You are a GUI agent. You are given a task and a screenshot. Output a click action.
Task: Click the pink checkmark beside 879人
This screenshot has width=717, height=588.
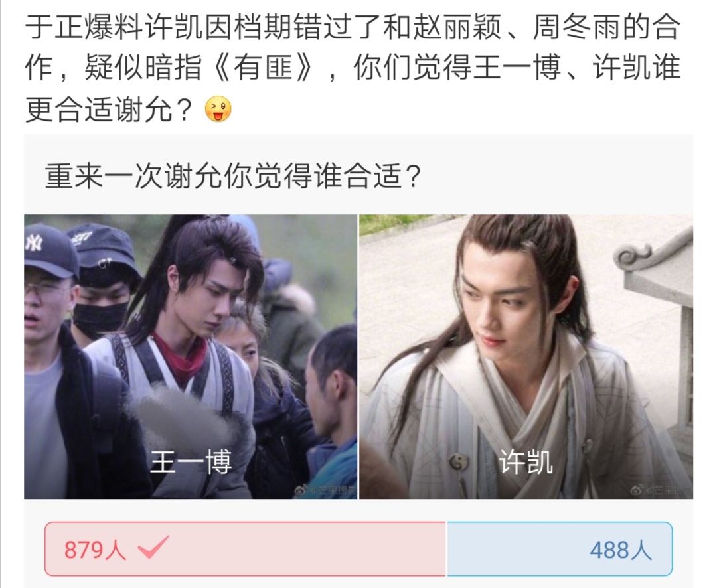(153, 547)
